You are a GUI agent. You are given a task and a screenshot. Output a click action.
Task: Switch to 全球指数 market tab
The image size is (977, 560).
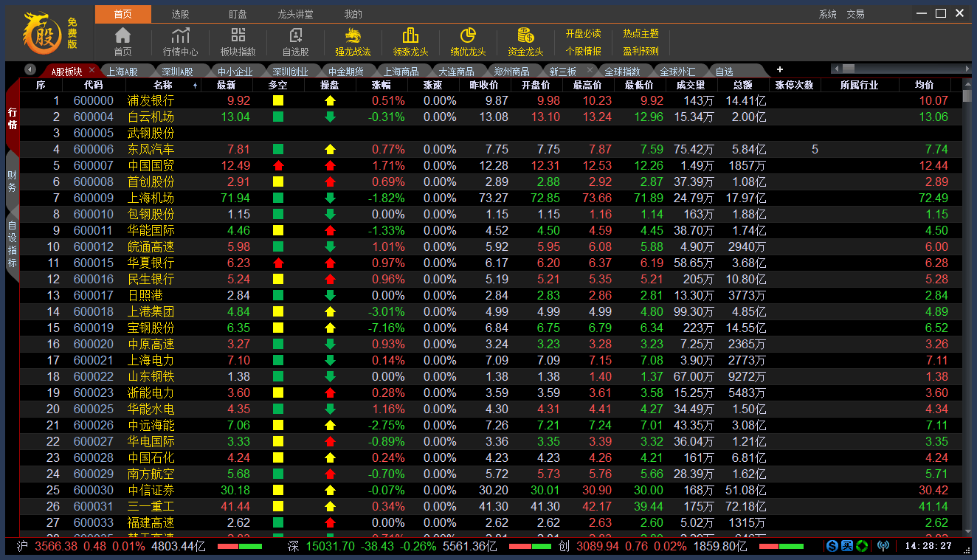point(622,72)
